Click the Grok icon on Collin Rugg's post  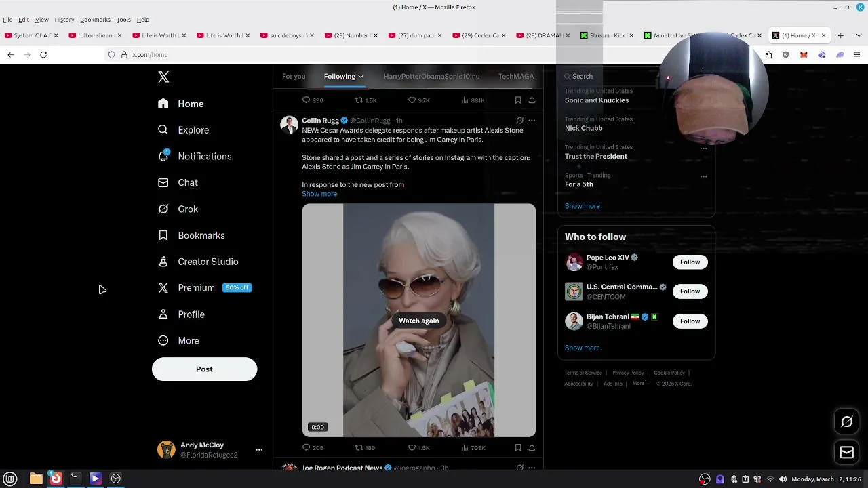520,121
